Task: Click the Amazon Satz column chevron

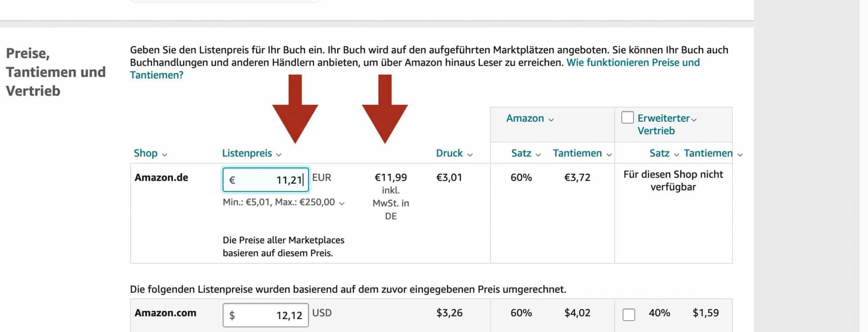Action: (x=538, y=154)
